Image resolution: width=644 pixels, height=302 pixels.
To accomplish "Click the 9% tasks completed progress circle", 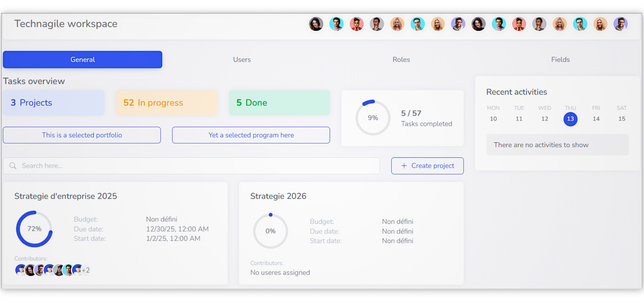I will (373, 118).
